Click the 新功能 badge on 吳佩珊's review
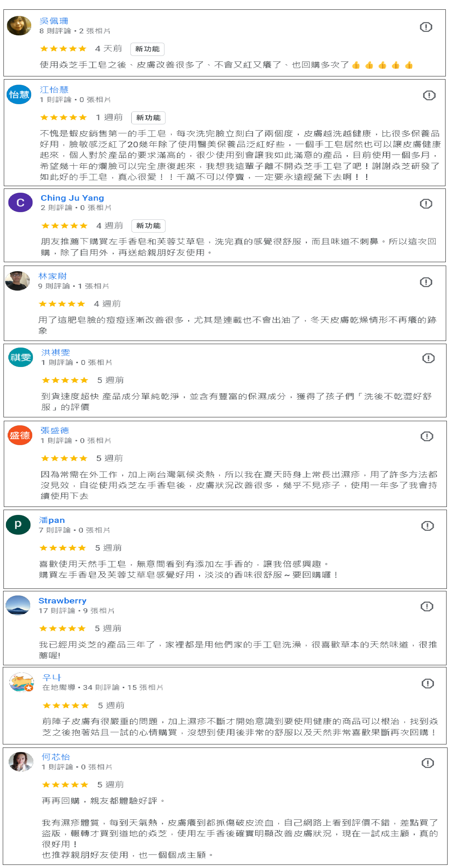 pos(147,49)
